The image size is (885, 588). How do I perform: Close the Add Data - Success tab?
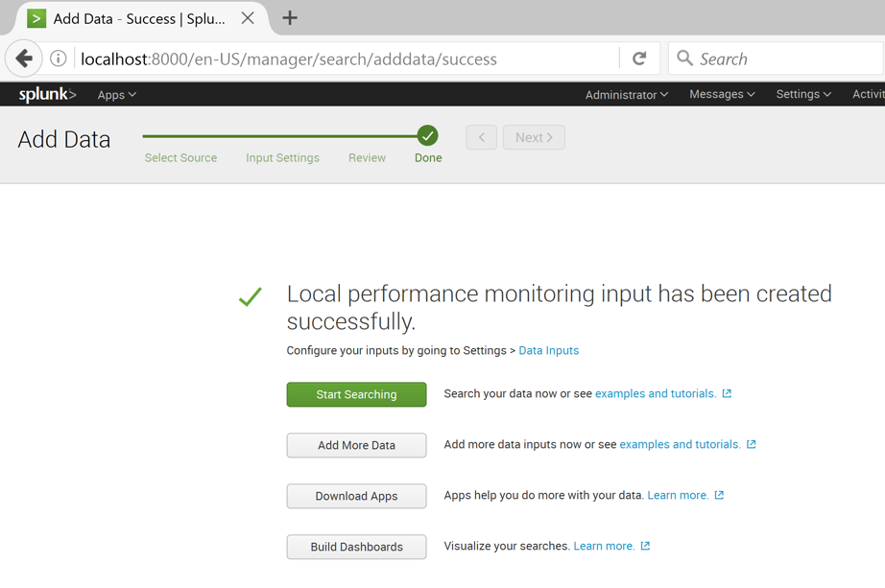click(x=248, y=18)
